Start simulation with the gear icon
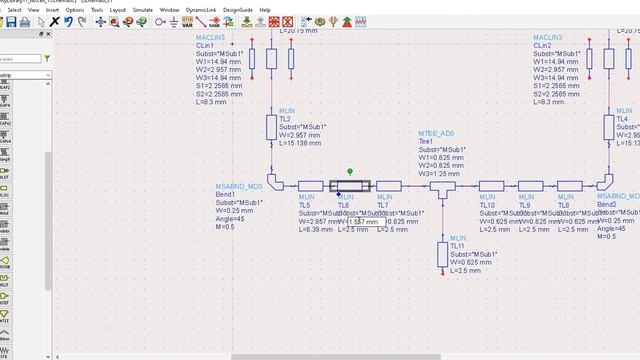Screen dimensions: 640x360 tap(320, 22)
